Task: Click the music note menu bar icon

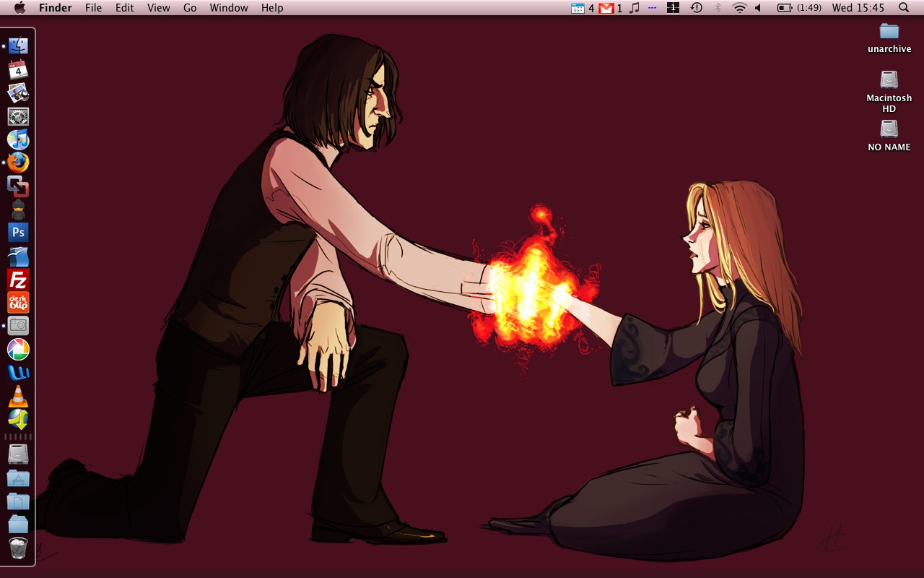Action: coord(635,8)
